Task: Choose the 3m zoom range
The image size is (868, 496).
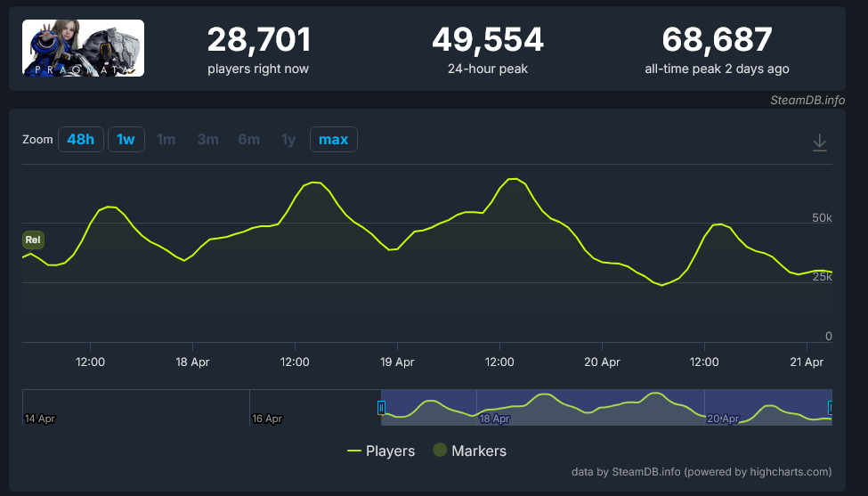Action: pyautogui.click(x=207, y=140)
